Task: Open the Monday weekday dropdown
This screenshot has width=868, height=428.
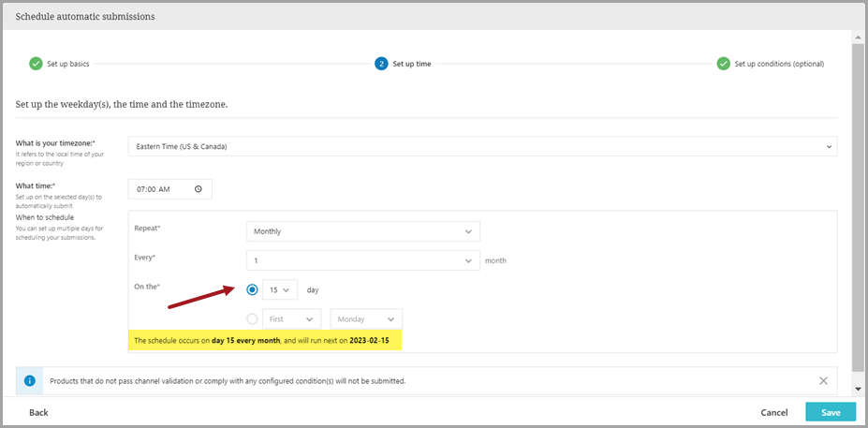Action: (366, 319)
